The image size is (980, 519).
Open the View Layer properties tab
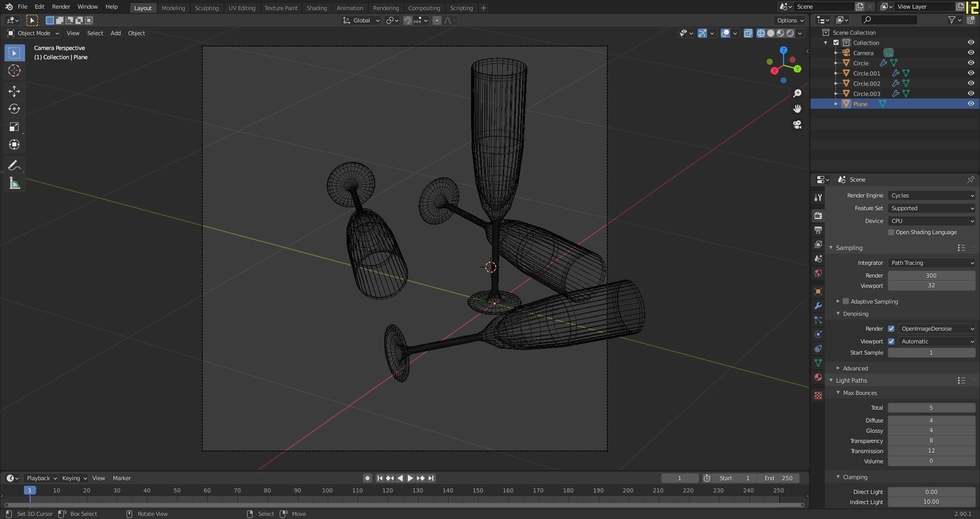pyautogui.click(x=818, y=244)
